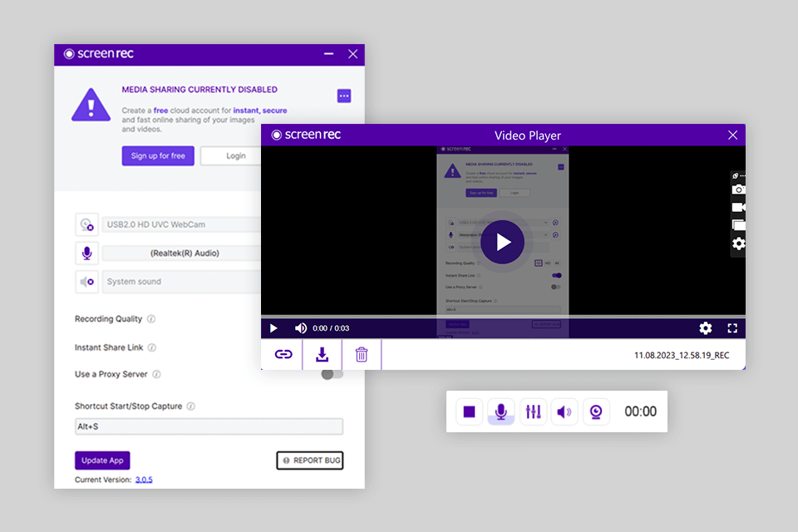Open the side toolbar settings gear
Screen dimensions: 798x532
click(738, 244)
